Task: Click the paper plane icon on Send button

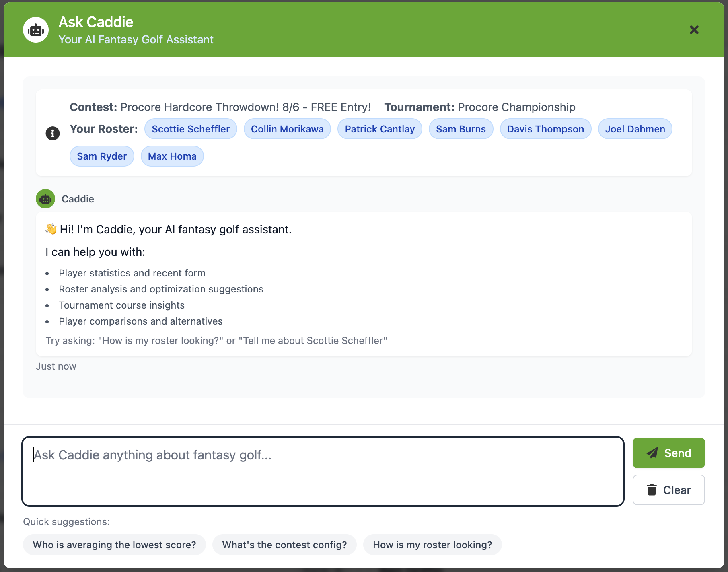Action: [652, 453]
